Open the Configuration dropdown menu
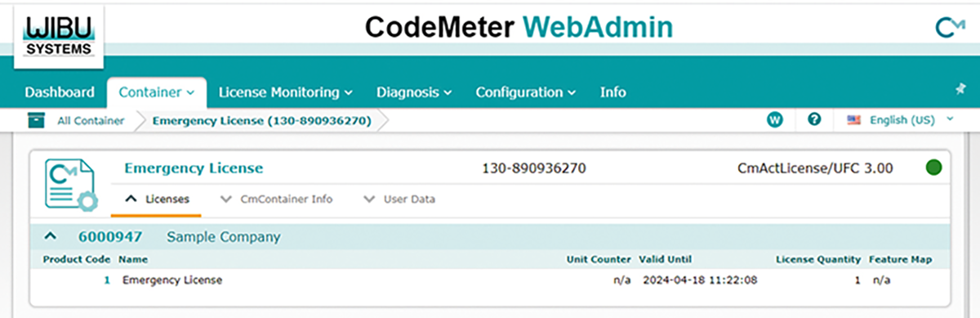Screen dimensions: 980x318 [526, 92]
